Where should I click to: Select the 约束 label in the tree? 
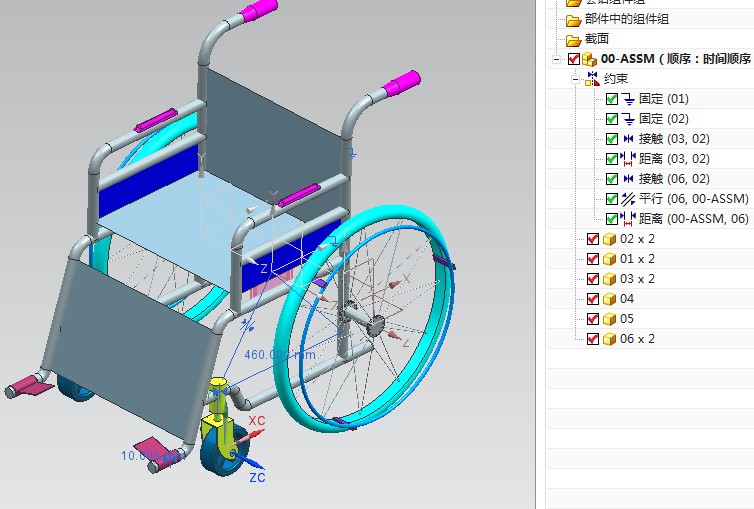point(616,79)
